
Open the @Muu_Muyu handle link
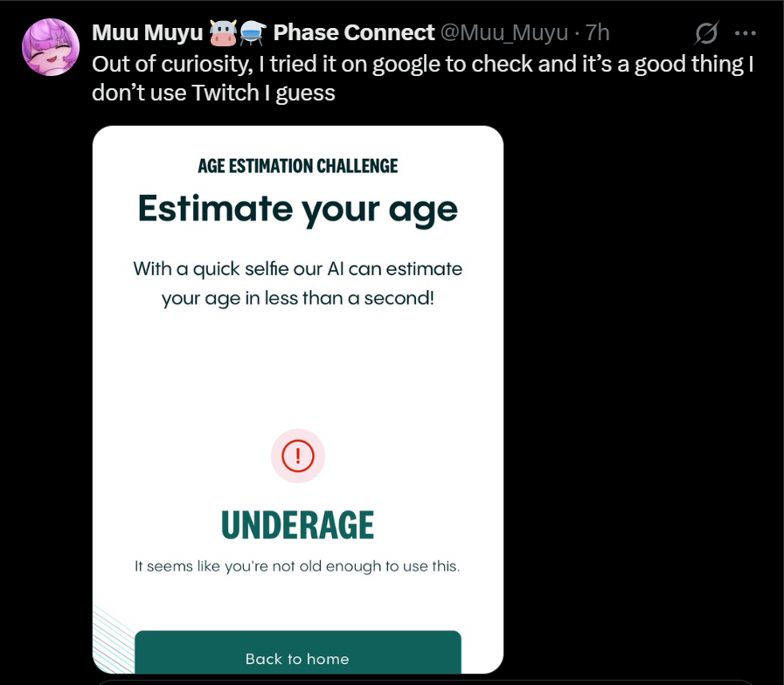point(504,33)
